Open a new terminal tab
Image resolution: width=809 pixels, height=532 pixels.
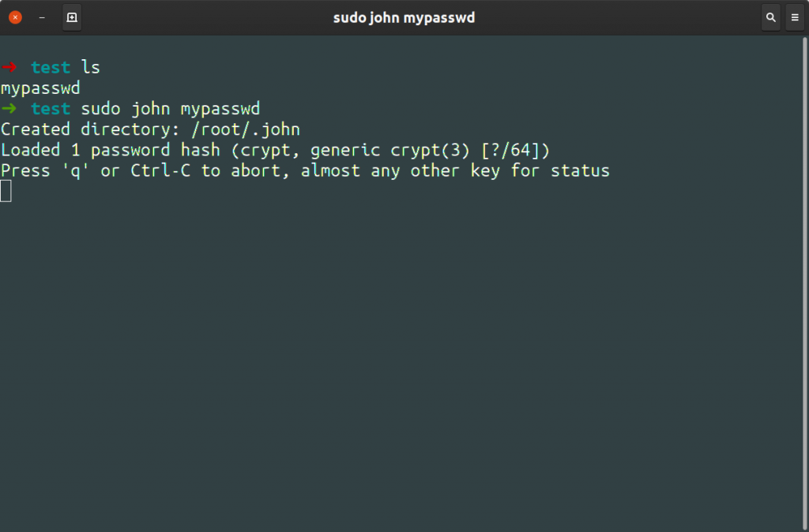point(72,17)
